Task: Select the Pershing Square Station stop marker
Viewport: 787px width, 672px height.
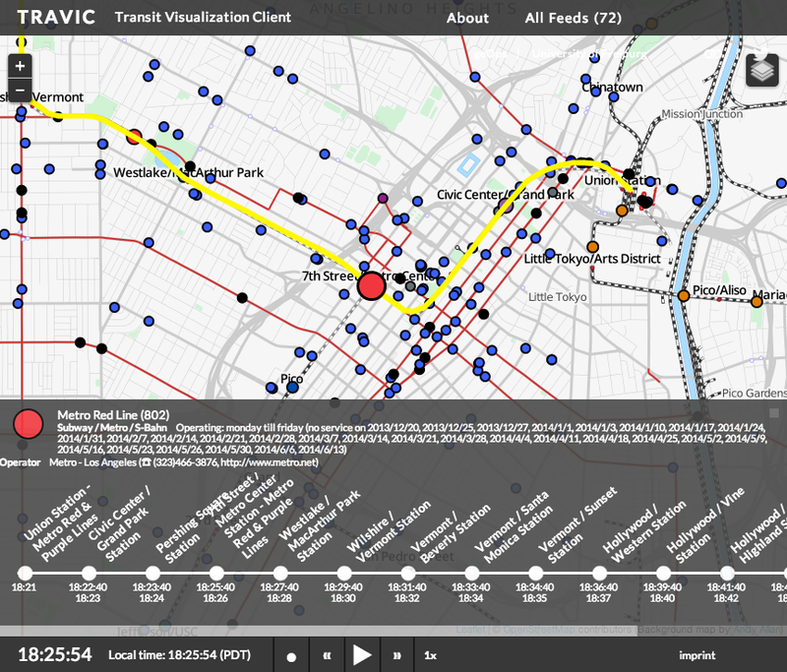Action: (152, 574)
